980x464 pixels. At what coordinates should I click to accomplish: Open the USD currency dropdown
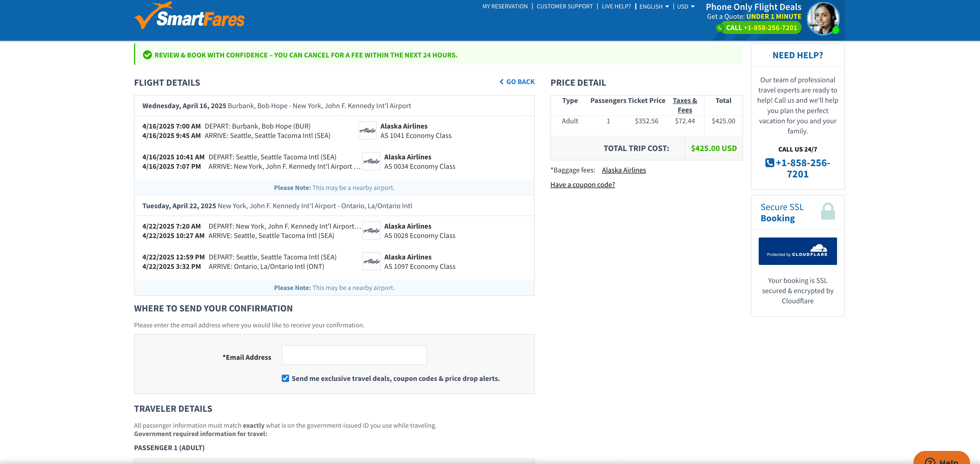[685, 7]
